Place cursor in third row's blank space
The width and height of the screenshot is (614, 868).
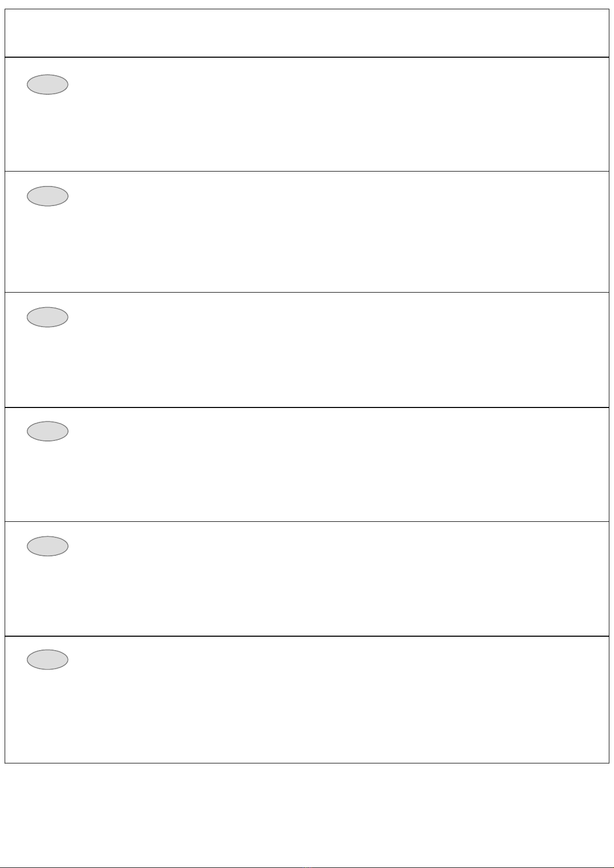click(335, 350)
